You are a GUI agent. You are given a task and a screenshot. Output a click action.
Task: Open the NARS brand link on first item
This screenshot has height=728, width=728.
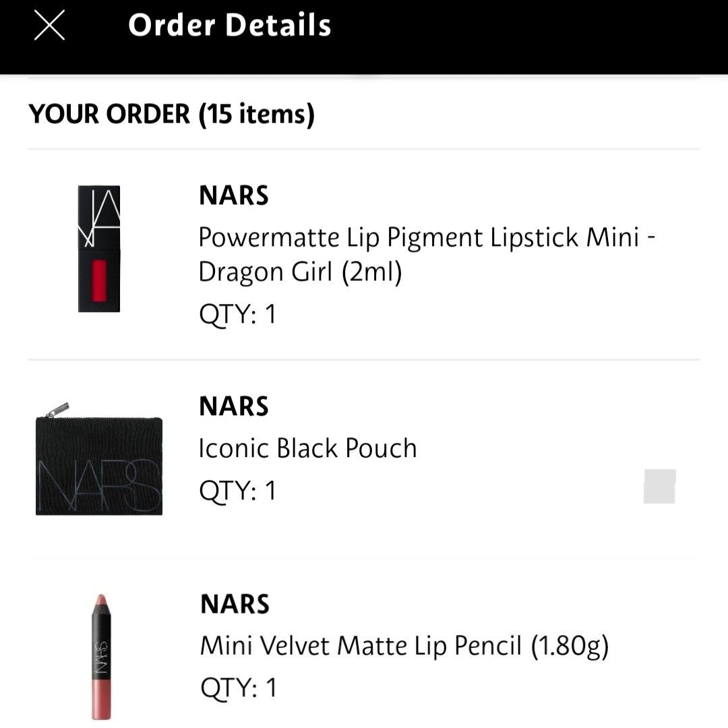(x=233, y=195)
